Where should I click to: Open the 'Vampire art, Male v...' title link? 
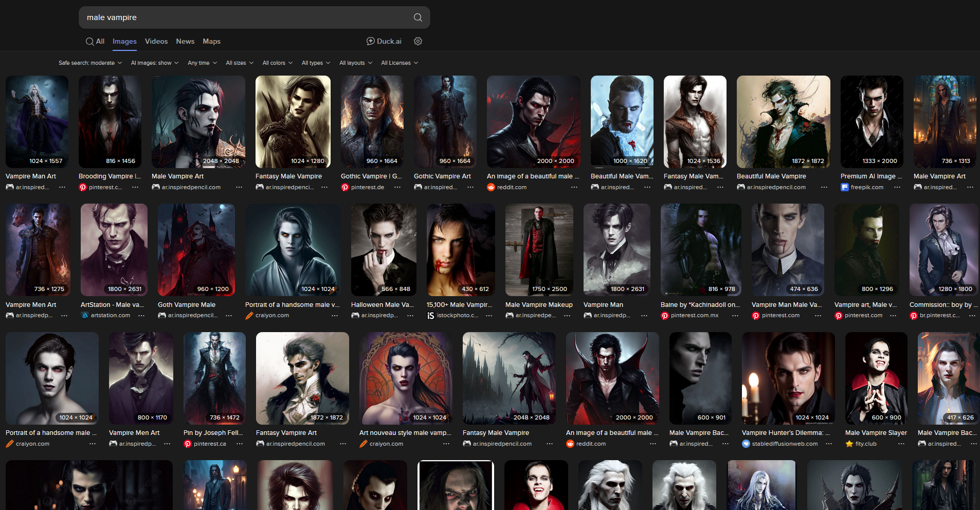tap(866, 304)
